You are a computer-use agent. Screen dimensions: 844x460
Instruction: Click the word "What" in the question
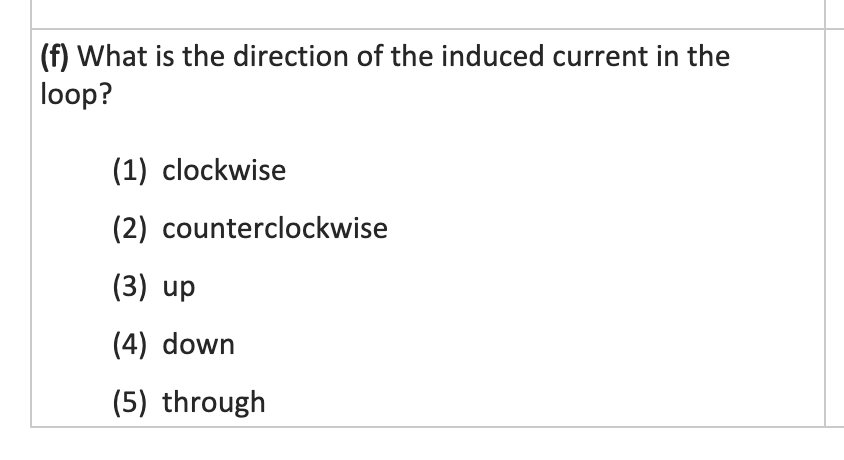(x=108, y=56)
